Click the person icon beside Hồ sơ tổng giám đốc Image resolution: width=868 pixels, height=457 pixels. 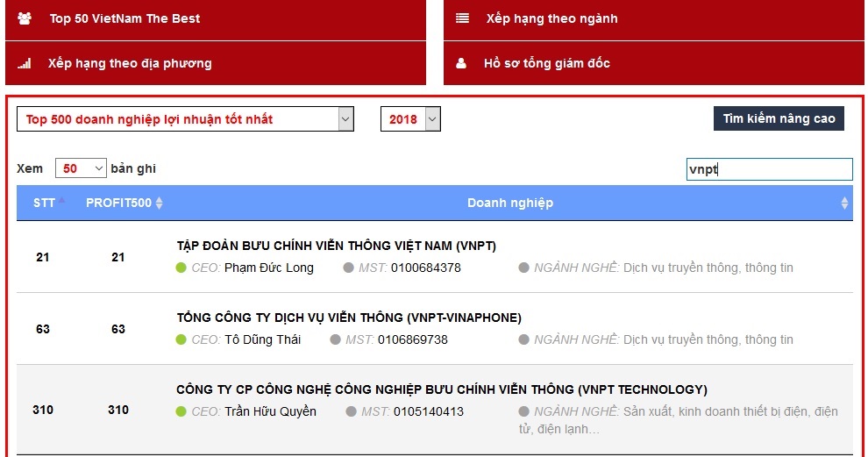click(461, 63)
